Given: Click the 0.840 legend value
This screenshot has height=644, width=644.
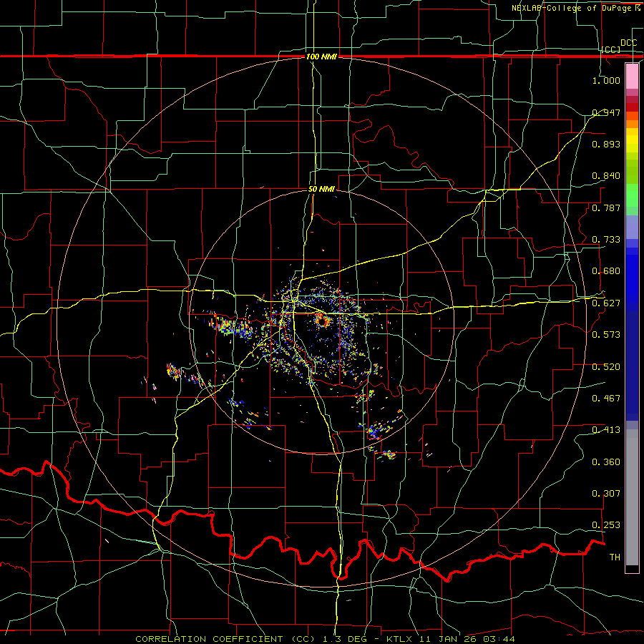Looking at the screenshot, I should pyautogui.click(x=606, y=176).
